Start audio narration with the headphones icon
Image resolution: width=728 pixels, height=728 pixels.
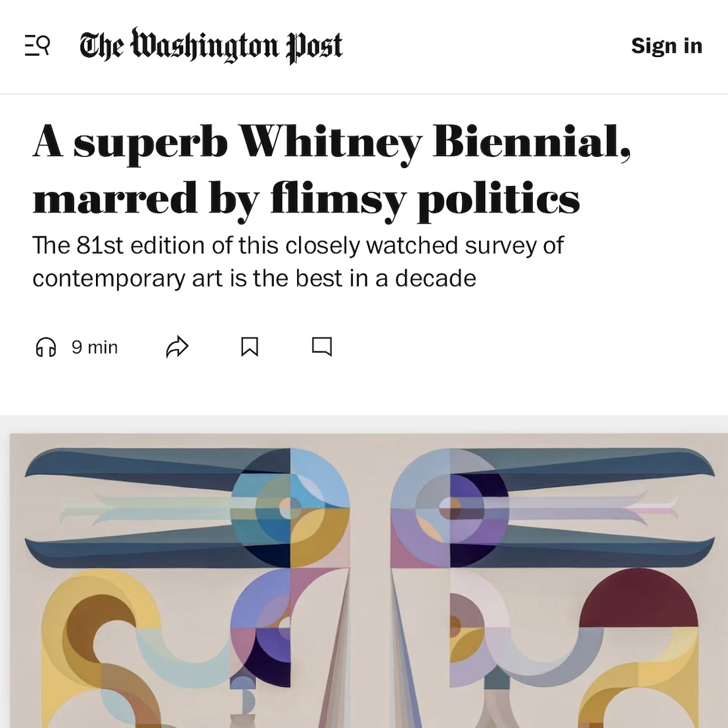pyautogui.click(x=46, y=346)
